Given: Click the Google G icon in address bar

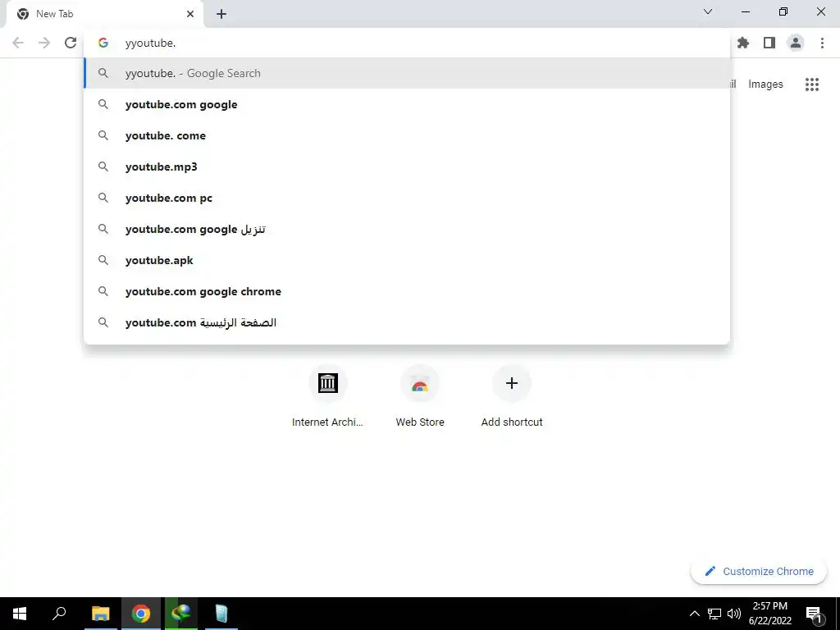Looking at the screenshot, I should (103, 43).
